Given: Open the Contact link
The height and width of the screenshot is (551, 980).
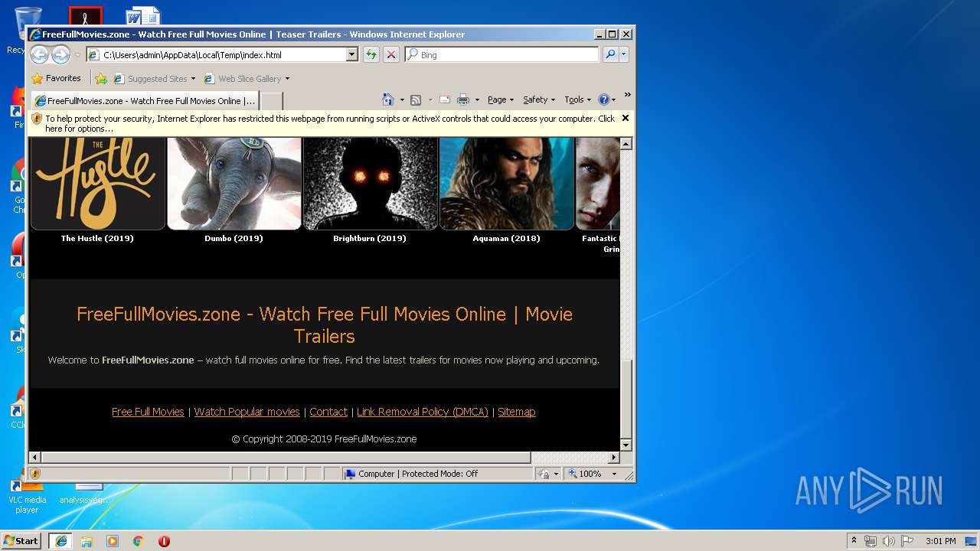Looking at the screenshot, I should (328, 412).
